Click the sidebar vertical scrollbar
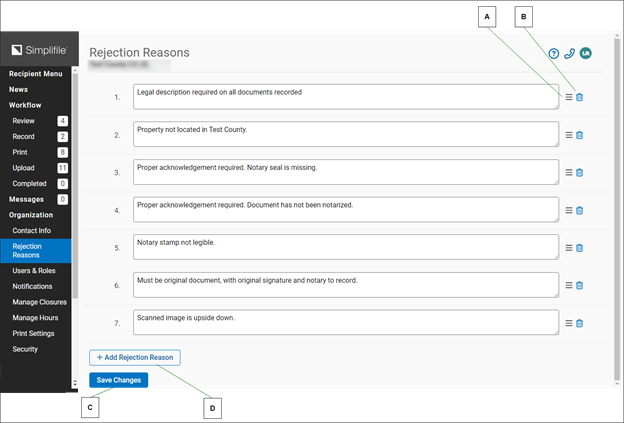 [x=75, y=185]
